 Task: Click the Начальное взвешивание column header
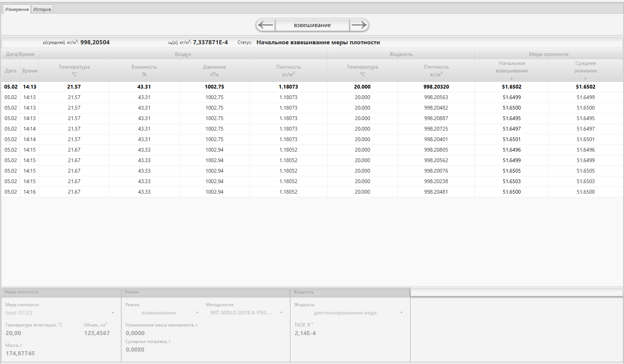pyautogui.click(x=512, y=71)
